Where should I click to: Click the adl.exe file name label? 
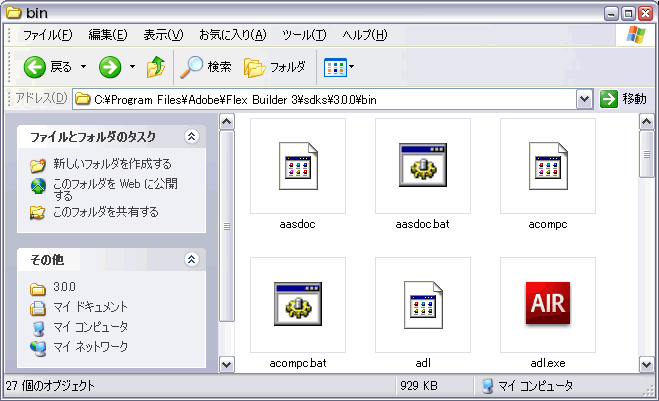tap(548, 363)
